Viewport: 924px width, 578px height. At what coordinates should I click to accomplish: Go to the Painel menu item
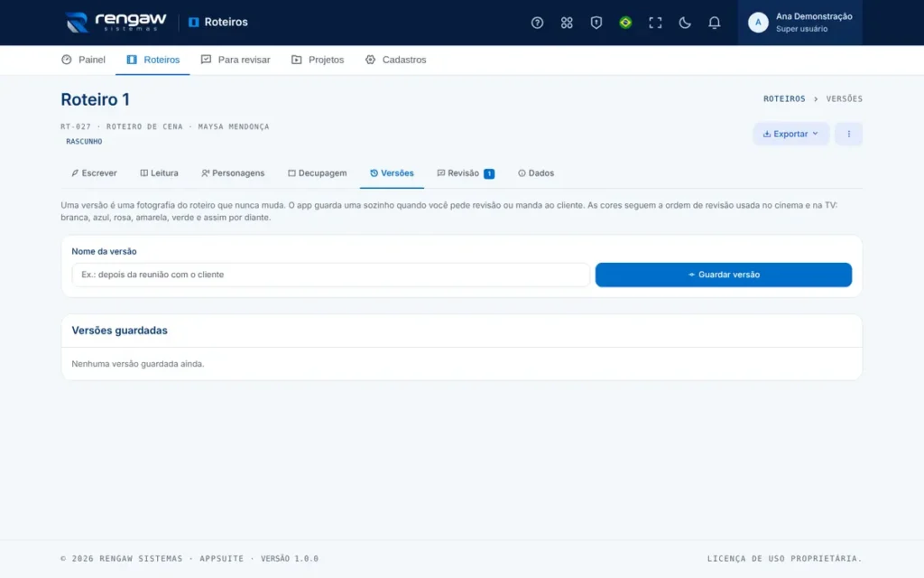click(x=83, y=60)
